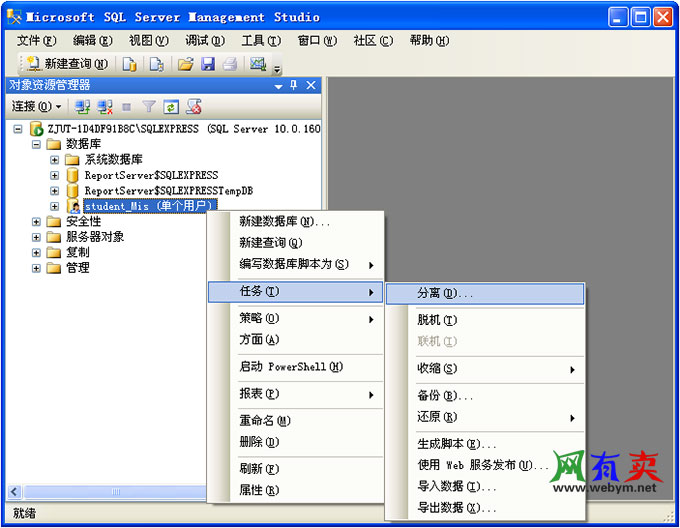Open the toolbar options overflow arrow
The width and height of the screenshot is (680, 528).
click(277, 69)
